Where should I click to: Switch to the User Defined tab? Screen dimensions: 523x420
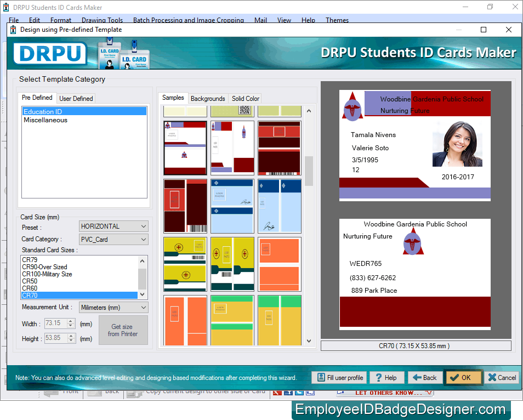point(76,98)
